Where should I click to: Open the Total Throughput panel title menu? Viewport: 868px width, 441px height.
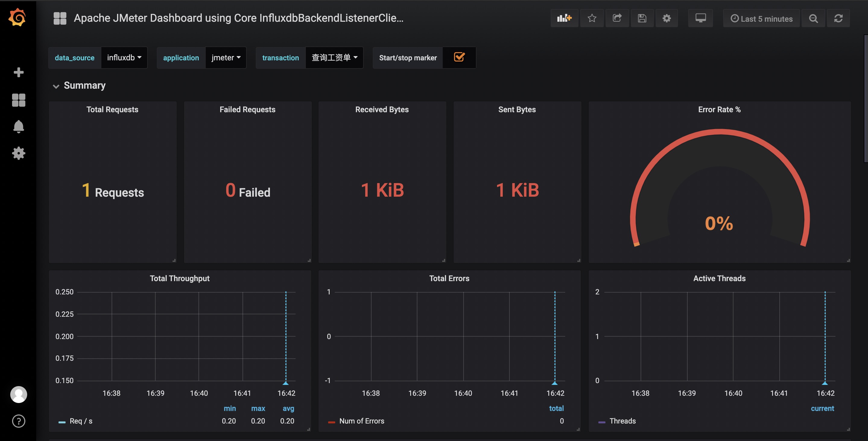(179, 278)
